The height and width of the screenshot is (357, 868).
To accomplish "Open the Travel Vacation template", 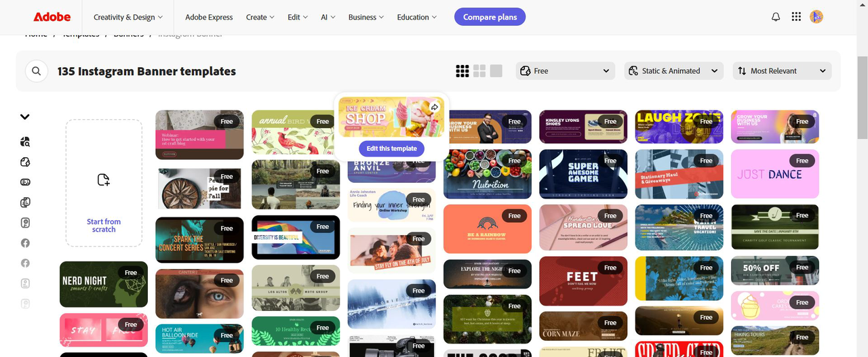I will tap(679, 228).
